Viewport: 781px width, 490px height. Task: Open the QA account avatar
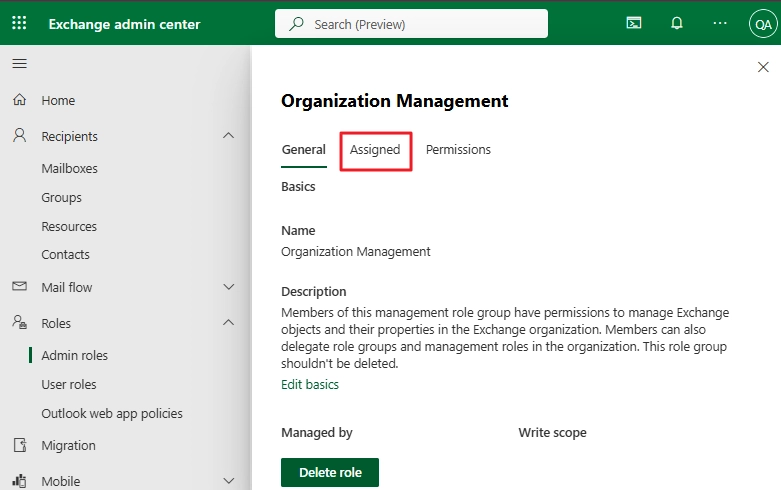point(763,24)
